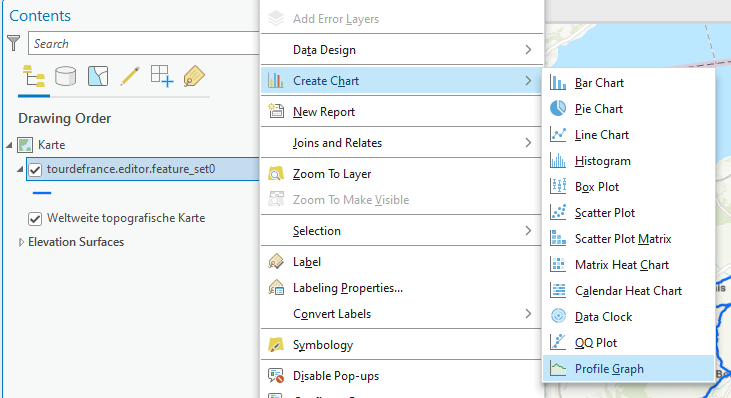
Task: Select Histogram chart option
Action: coord(628,161)
